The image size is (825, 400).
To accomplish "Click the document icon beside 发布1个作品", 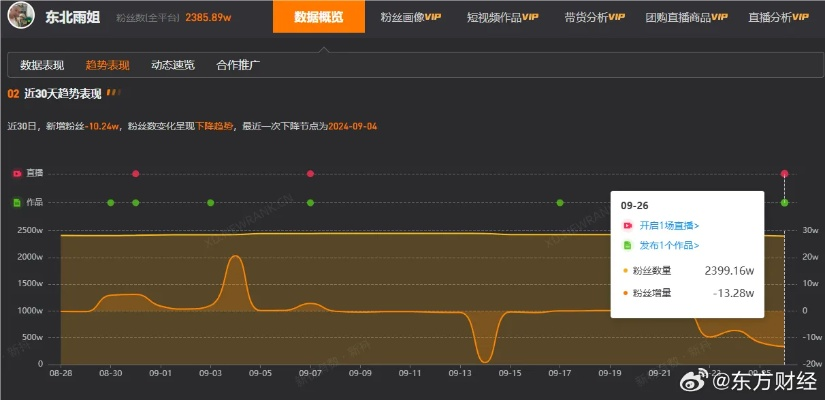I will click(627, 245).
